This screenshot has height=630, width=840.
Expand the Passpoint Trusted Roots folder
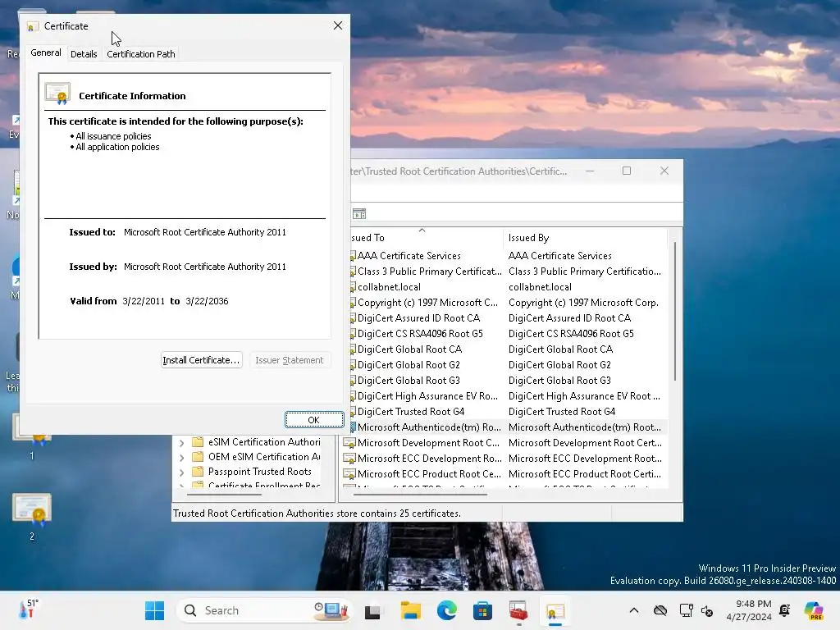pyautogui.click(x=181, y=472)
